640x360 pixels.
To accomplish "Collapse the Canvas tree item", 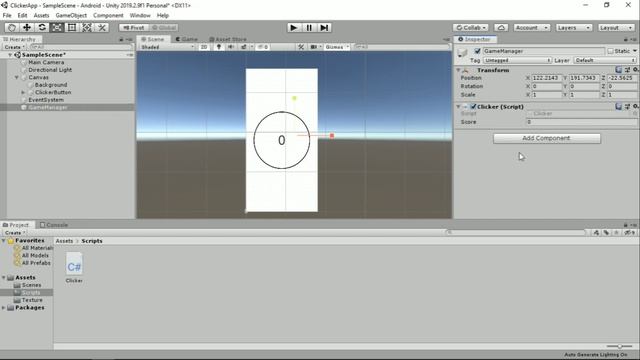I will coord(17,77).
